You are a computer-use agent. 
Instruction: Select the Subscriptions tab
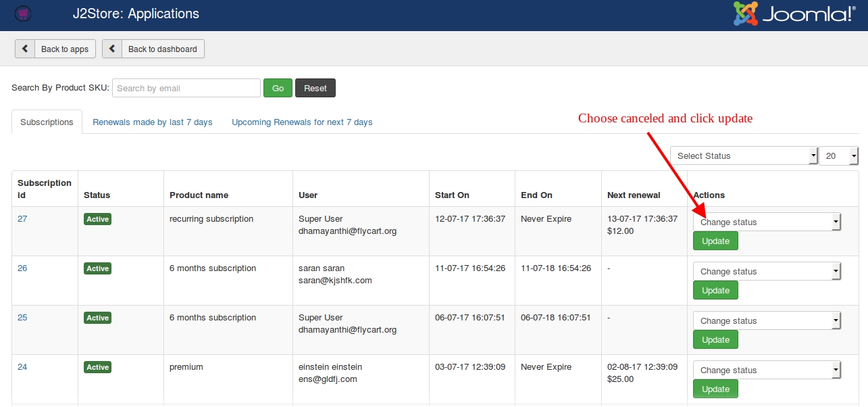[x=47, y=122]
